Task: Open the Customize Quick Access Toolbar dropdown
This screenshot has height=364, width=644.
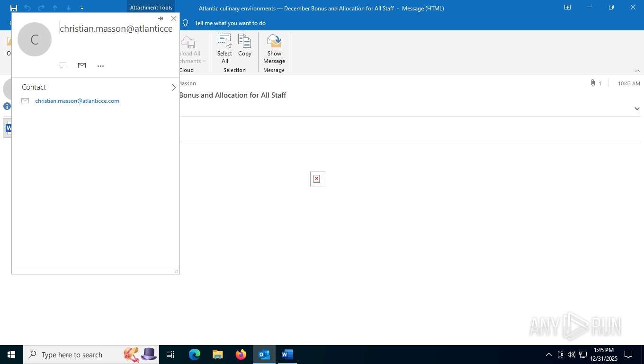Action: click(x=82, y=8)
